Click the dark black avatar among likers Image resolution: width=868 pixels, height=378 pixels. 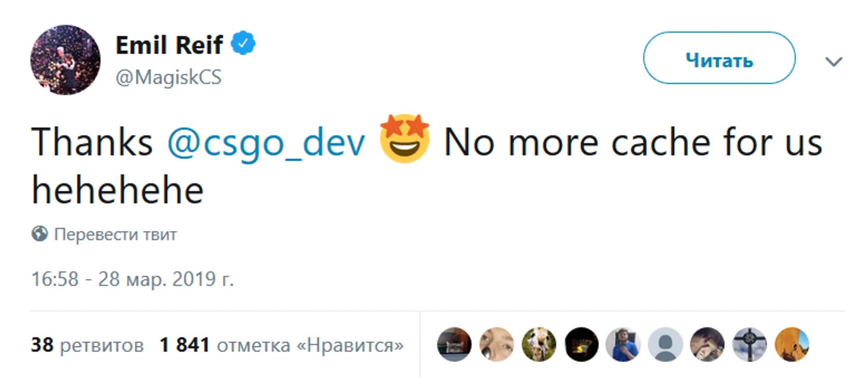click(581, 344)
